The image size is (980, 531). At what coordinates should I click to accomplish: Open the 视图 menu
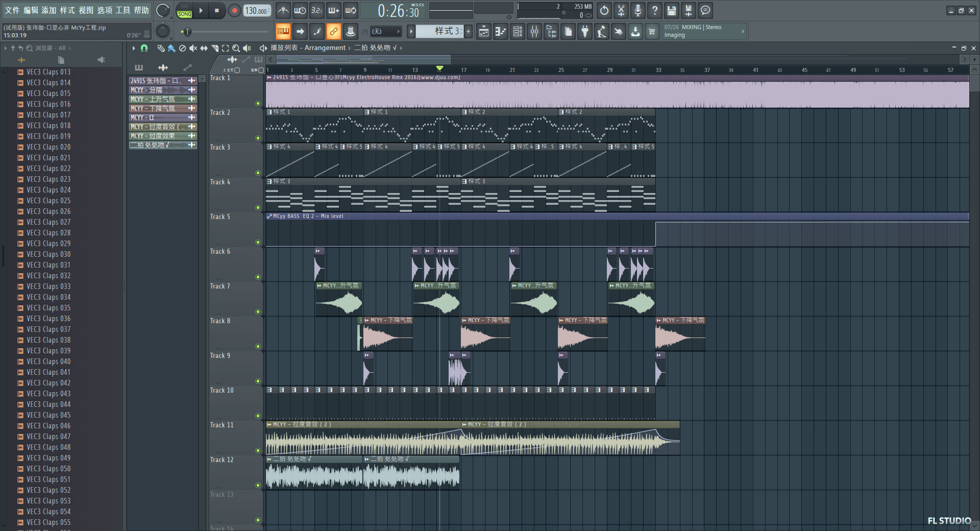coord(86,10)
